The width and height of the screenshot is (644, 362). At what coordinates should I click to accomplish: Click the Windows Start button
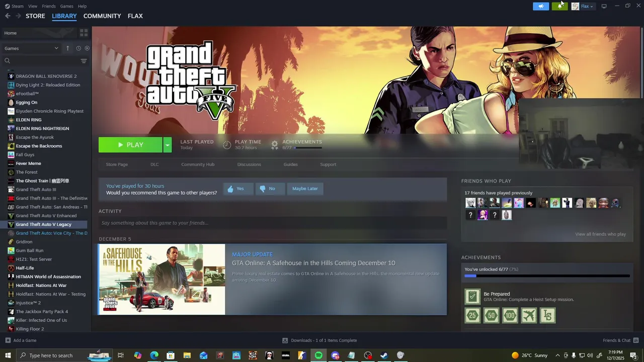point(8,355)
